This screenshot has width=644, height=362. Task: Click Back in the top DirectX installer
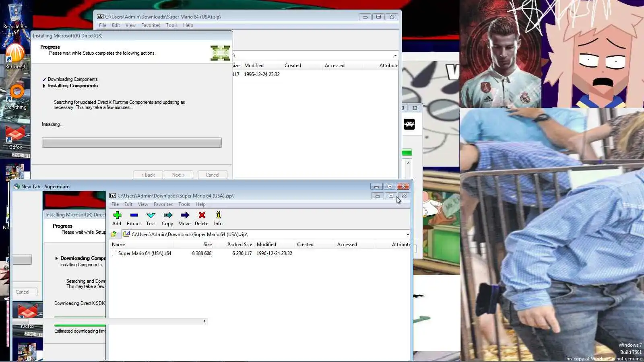148,175
